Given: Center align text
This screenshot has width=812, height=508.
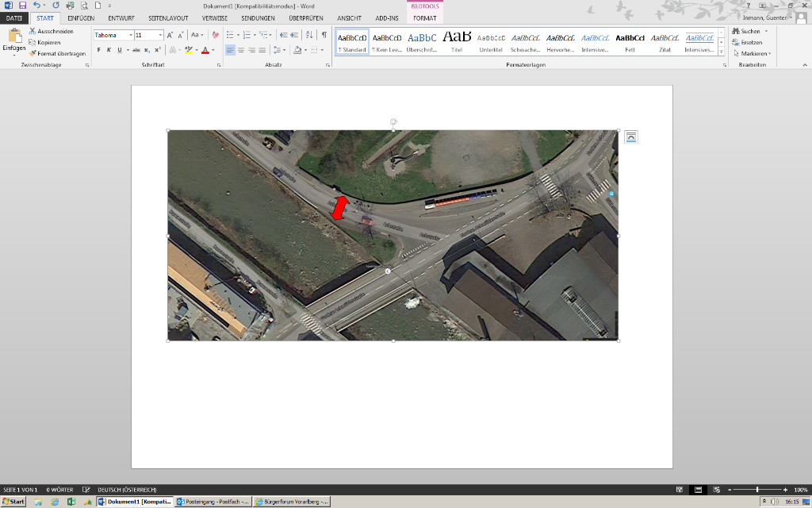Looking at the screenshot, I should click(241, 50).
